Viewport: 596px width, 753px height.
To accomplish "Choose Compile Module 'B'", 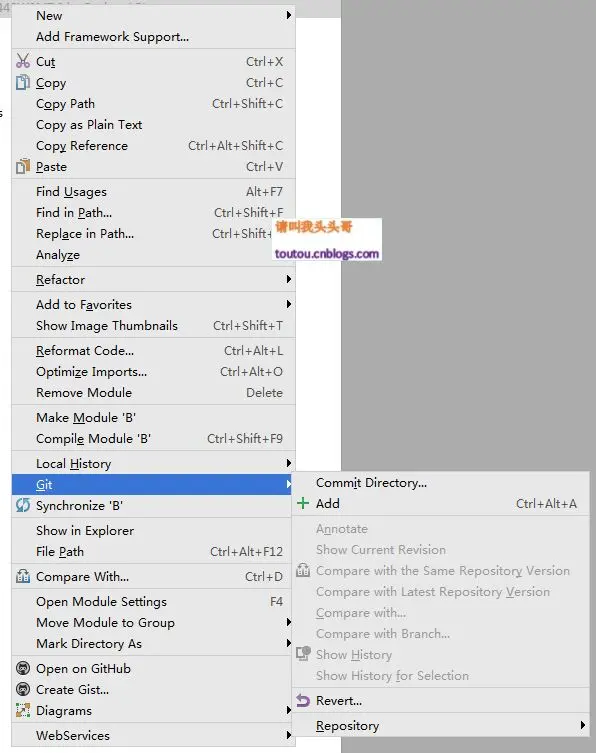I will coord(153,438).
